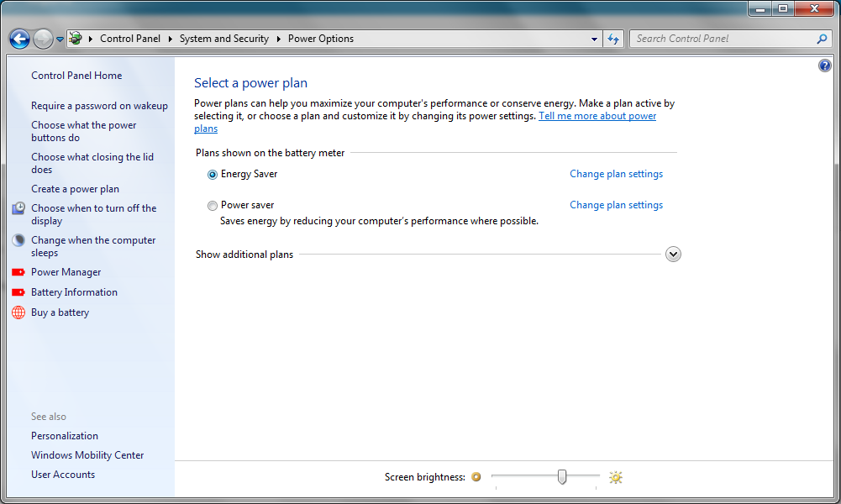Click the display turn-off monitor icon
Image resolution: width=841 pixels, height=504 pixels.
click(18, 208)
